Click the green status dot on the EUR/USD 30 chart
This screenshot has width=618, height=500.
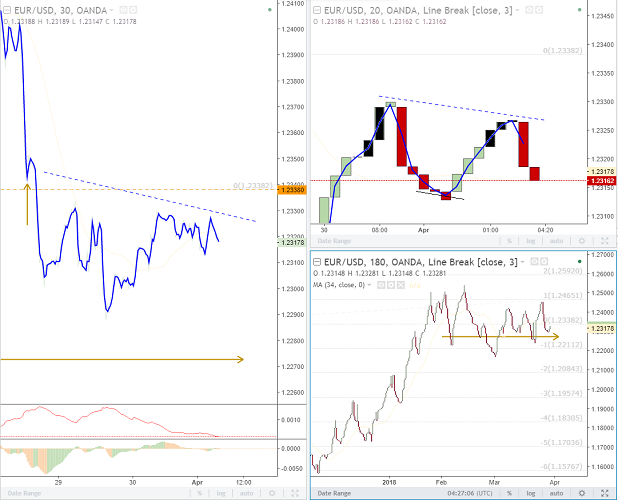(270, 10)
